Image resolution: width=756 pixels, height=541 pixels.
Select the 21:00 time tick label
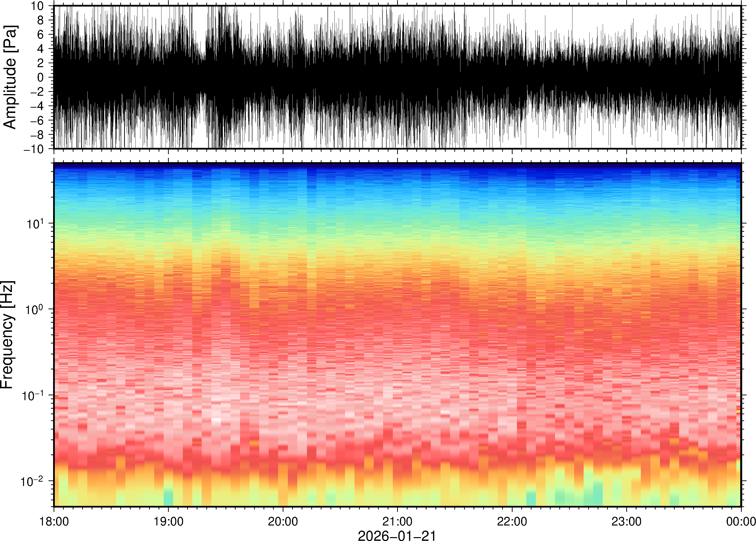[x=397, y=521]
